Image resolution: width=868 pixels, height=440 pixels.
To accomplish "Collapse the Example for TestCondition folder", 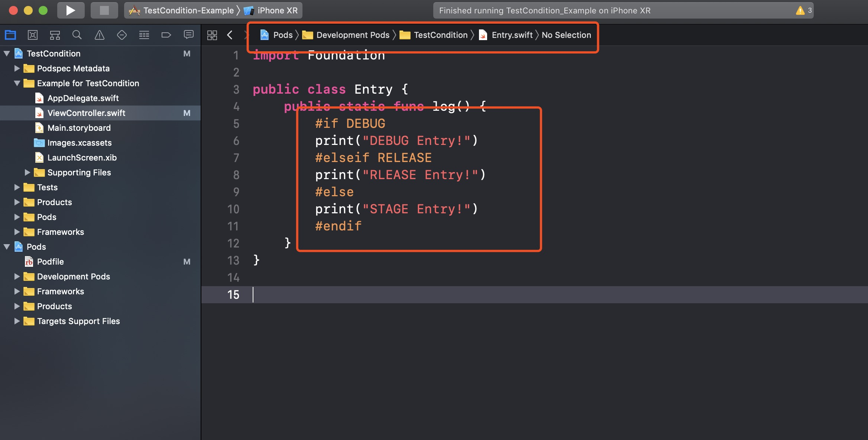I will 17,83.
